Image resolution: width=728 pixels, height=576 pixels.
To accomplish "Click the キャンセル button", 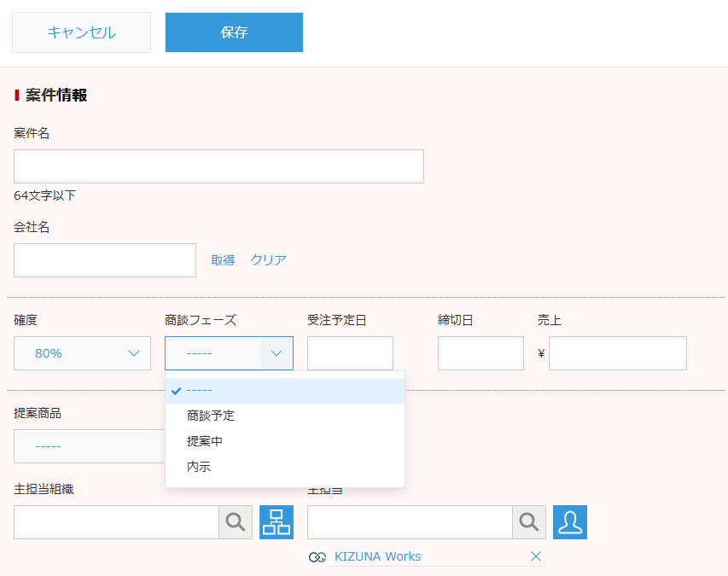I will (81, 32).
